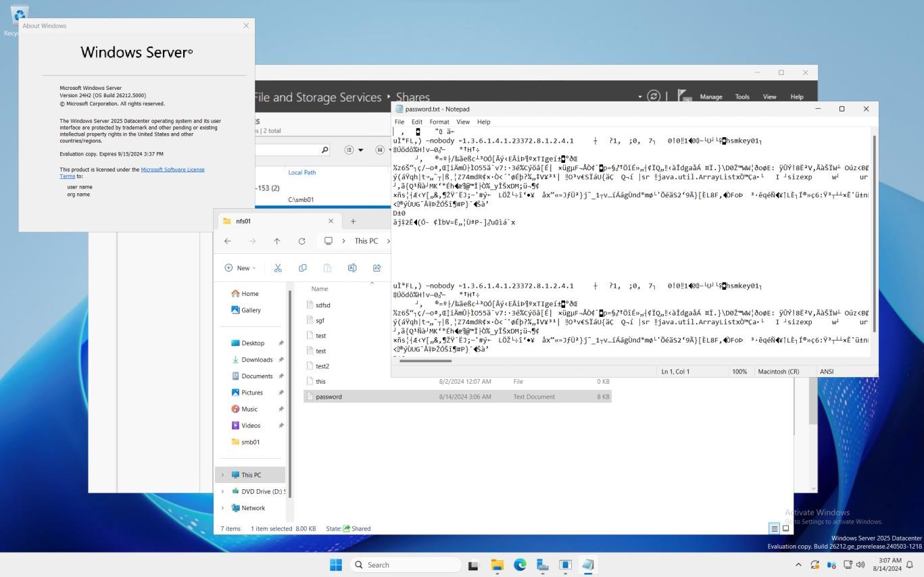This screenshot has width=924, height=577.
Task: Click the Paste icon in File Explorer toolbar
Action: pyautogui.click(x=327, y=268)
